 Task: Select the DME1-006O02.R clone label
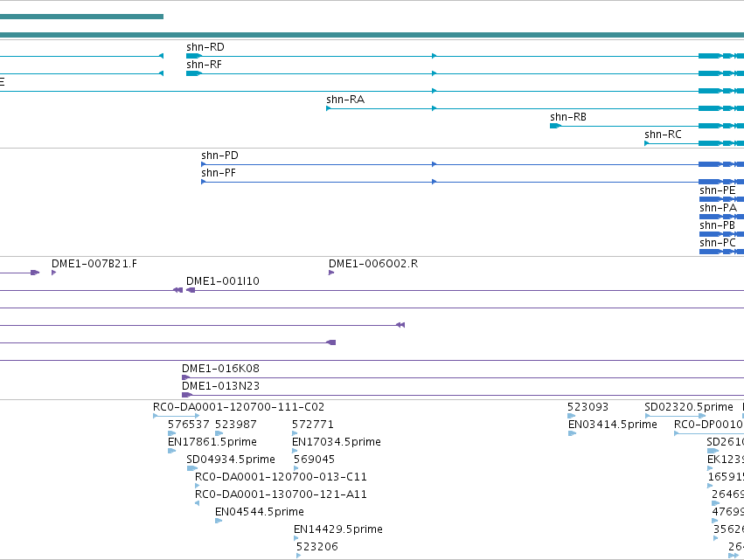tap(373, 264)
